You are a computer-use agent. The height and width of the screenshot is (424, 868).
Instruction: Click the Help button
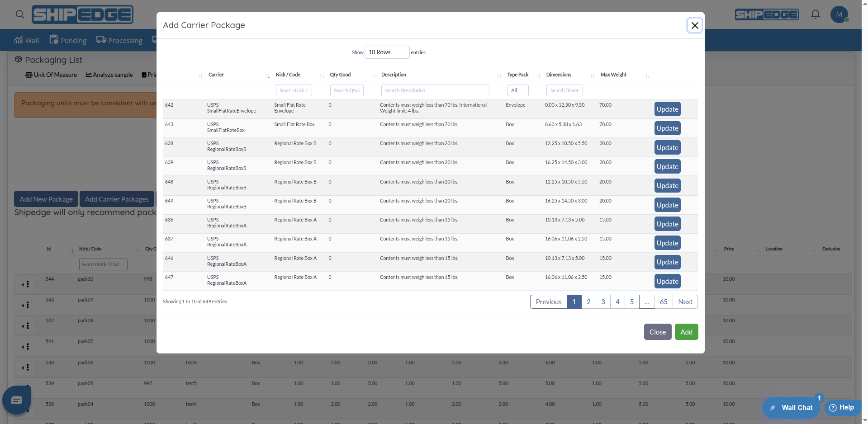(842, 407)
